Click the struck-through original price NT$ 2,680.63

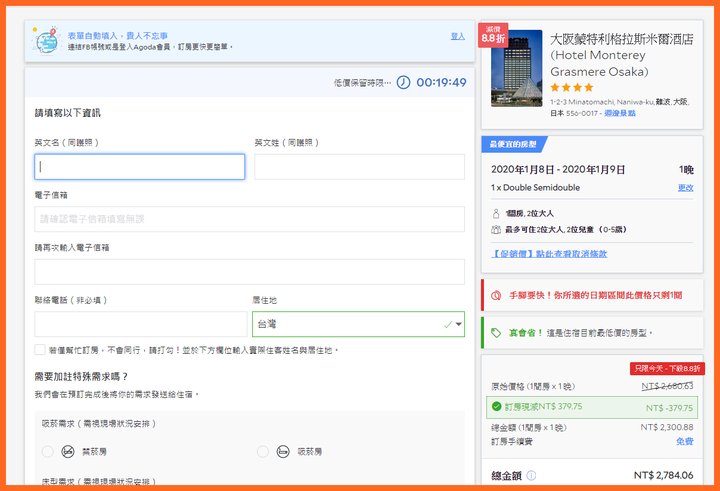[x=667, y=386]
